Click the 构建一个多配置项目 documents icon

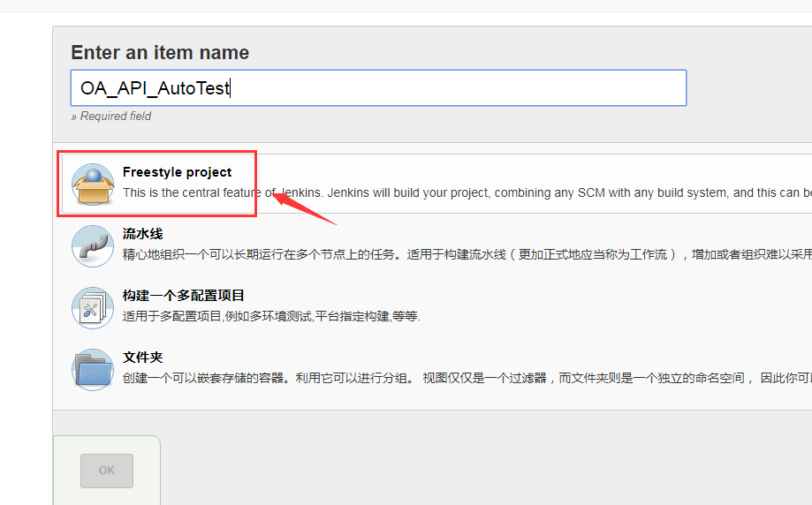(93, 308)
